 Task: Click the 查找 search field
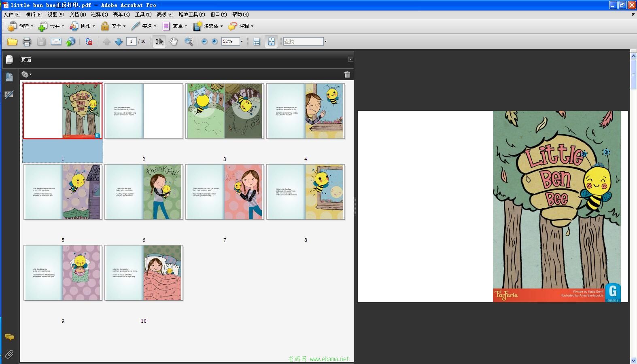pos(303,42)
